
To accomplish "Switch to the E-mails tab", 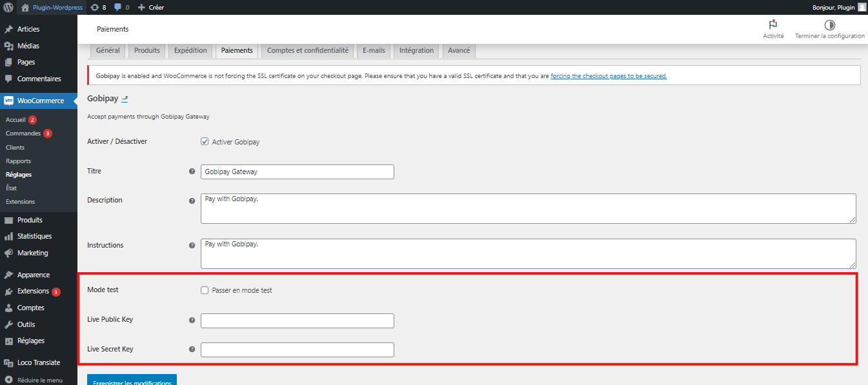I will [x=374, y=50].
